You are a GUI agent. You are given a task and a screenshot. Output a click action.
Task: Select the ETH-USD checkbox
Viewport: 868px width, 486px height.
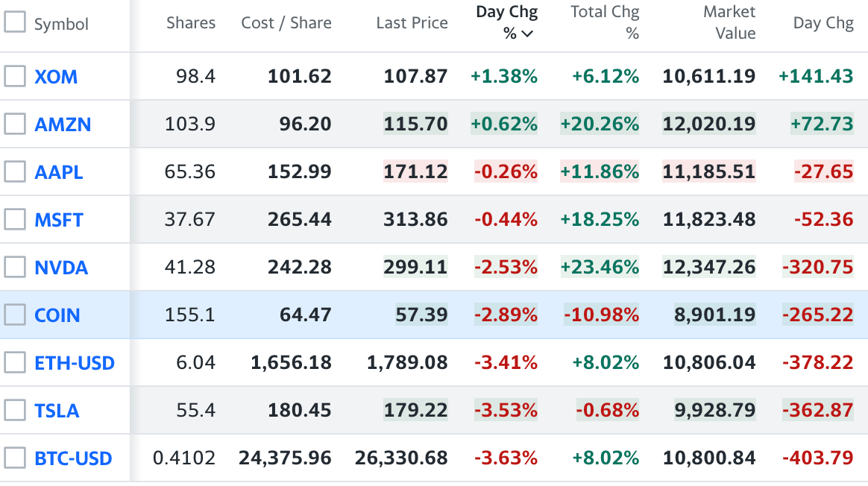pyautogui.click(x=15, y=362)
